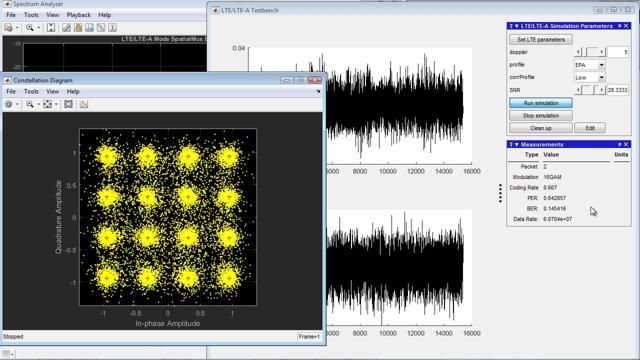Viewport: 640px width, 360px height.
Task: Close the Measurements panel
Action: click(x=627, y=144)
